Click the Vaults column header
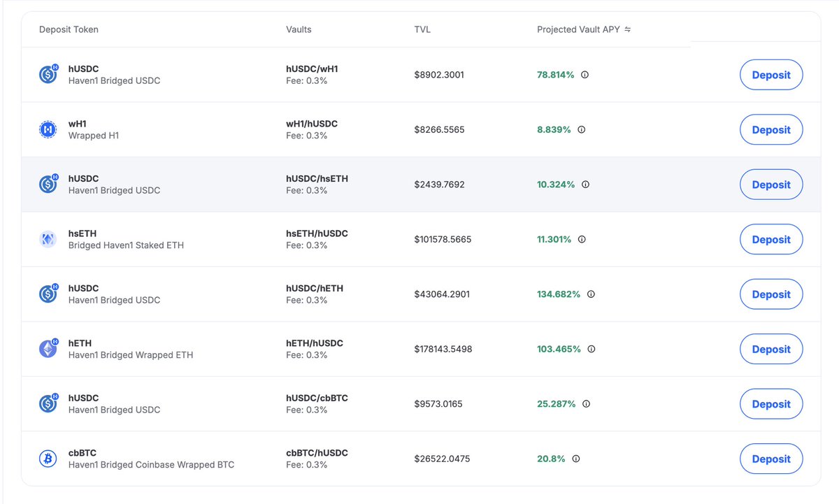Screen dimensions: 839x504 [299, 29]
